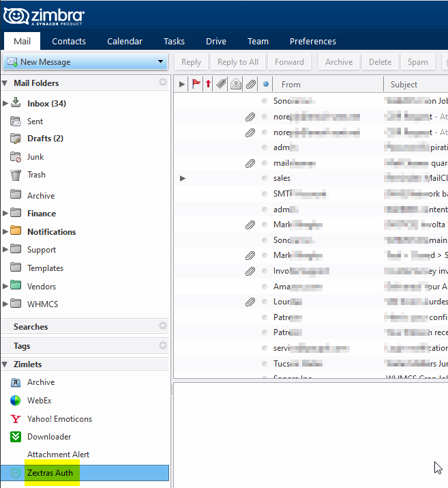Click attachment icon on mail message row
Viewport: 448px width, 488px height.
[x=250, y=163]
